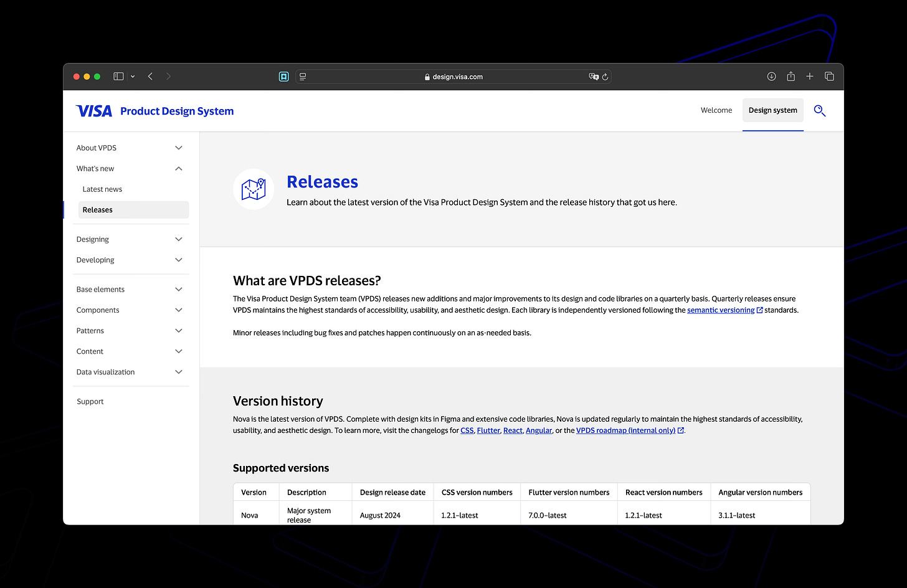Image resolution: width=907 pixels, height=588 pixels.
Task: Click the Releases page heading
Action: pos(322,182)
